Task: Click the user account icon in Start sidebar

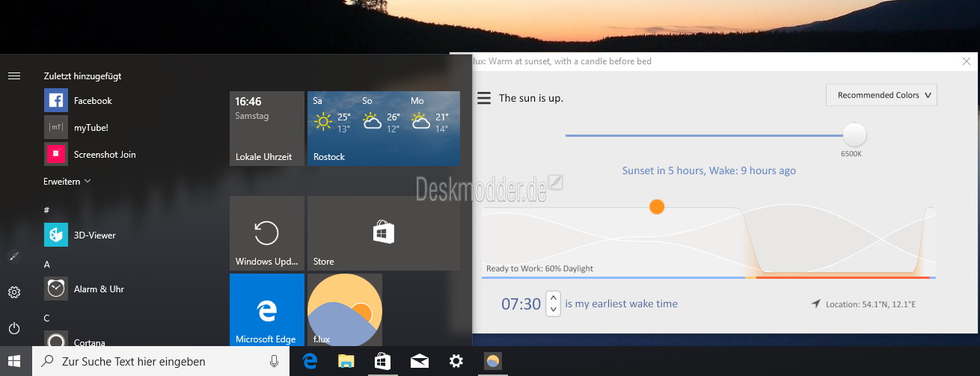Action: (13, 256)
